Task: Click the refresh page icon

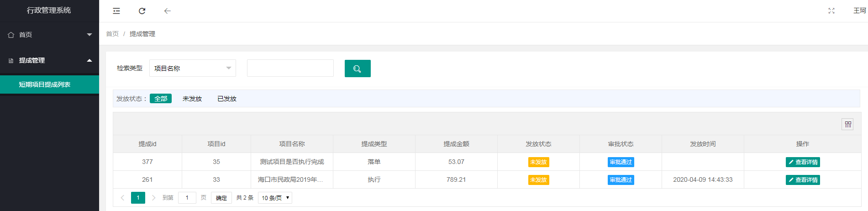Action: pyautogui.click(x=142, y=11)
